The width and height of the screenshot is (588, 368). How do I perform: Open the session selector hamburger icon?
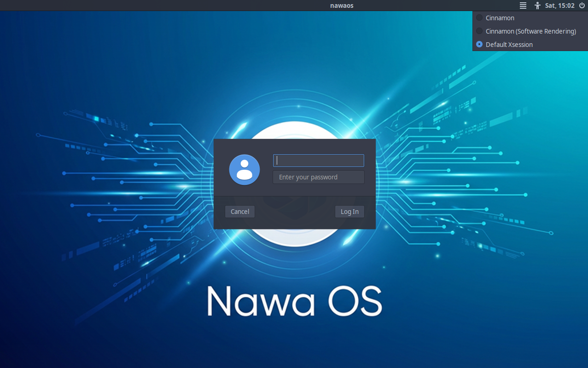(523, 6)
